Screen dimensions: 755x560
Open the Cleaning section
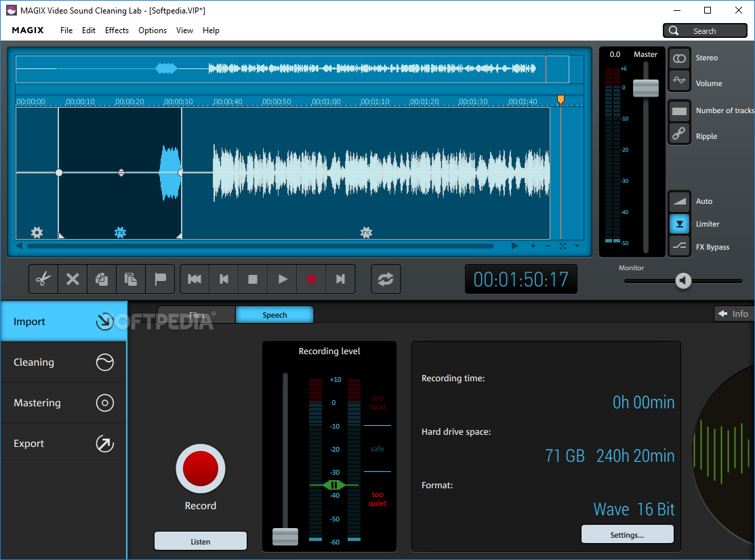[x=64, y=362]
